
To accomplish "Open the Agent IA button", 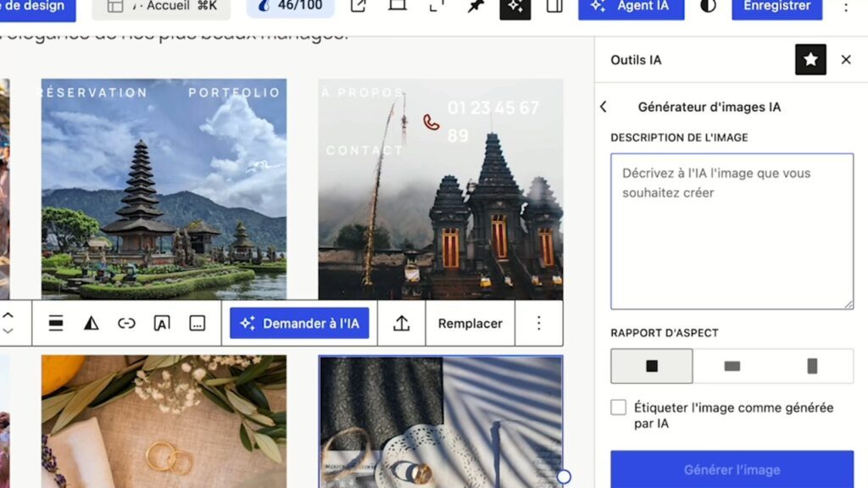I will [x=631, y=7].
